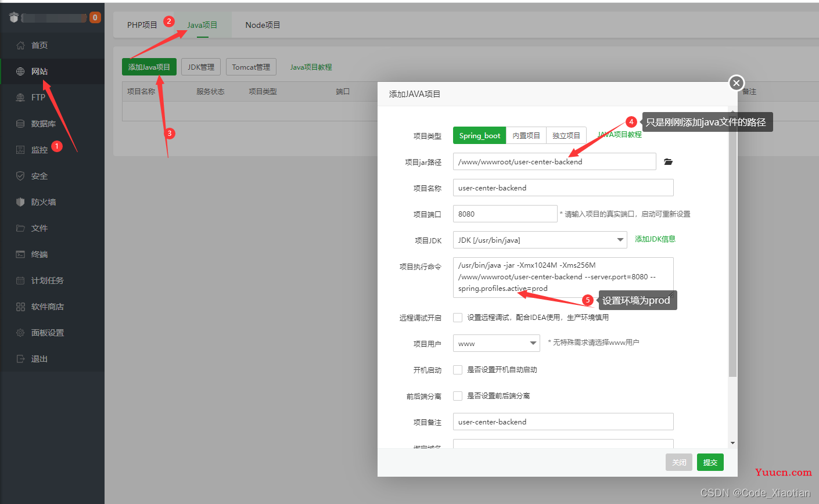Click the 项目名称 input field

[563, 188]
